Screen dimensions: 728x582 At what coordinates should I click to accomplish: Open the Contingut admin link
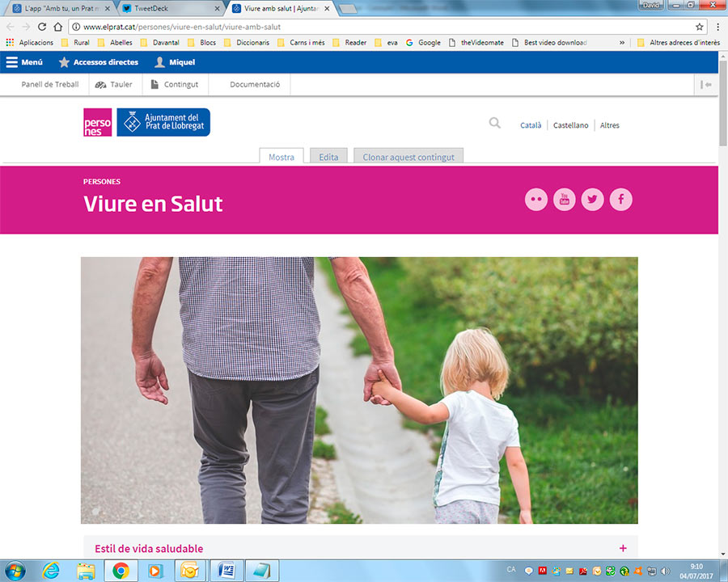coord(175,85)
